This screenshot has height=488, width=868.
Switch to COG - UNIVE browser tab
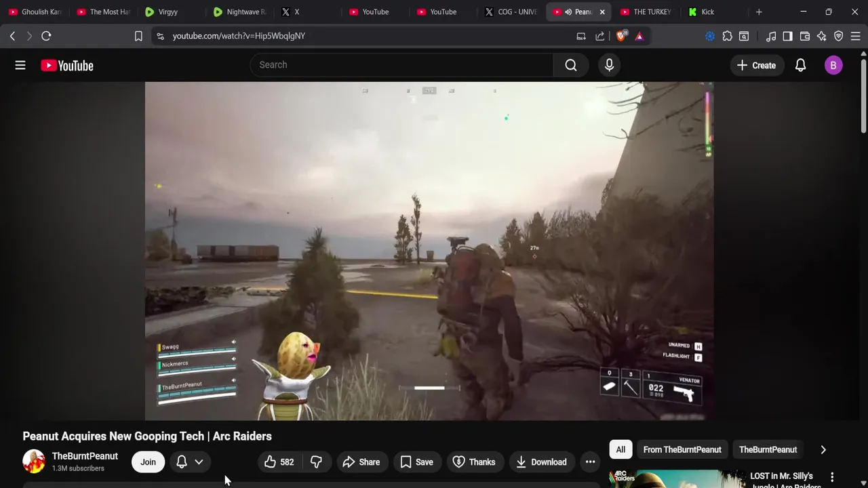pos(510,12)
